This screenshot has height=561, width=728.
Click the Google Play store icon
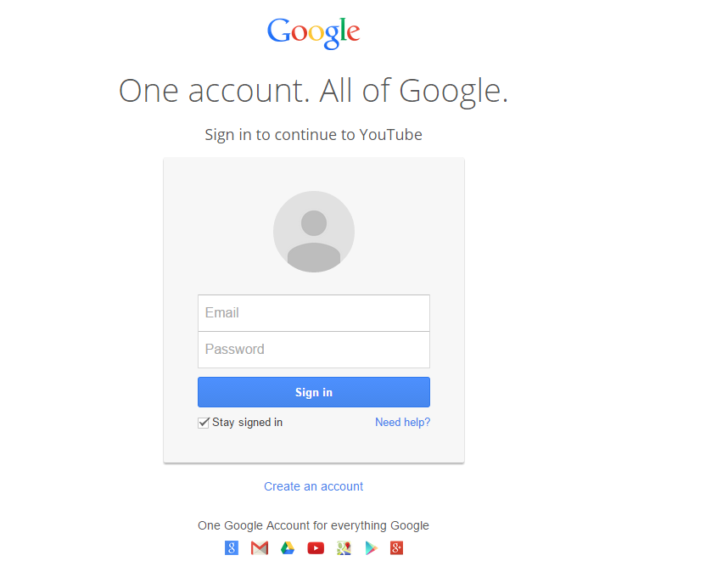tap(371, 548)
